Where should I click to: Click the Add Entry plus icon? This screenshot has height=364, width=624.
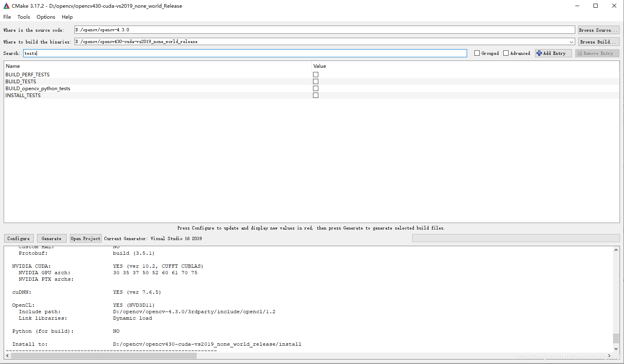(x=539, y=53)
